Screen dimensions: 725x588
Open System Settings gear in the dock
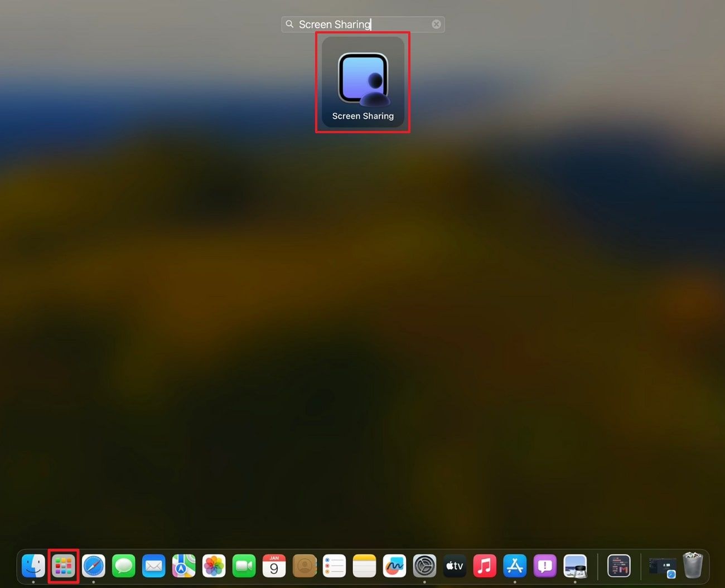click(x=424, y=566)
